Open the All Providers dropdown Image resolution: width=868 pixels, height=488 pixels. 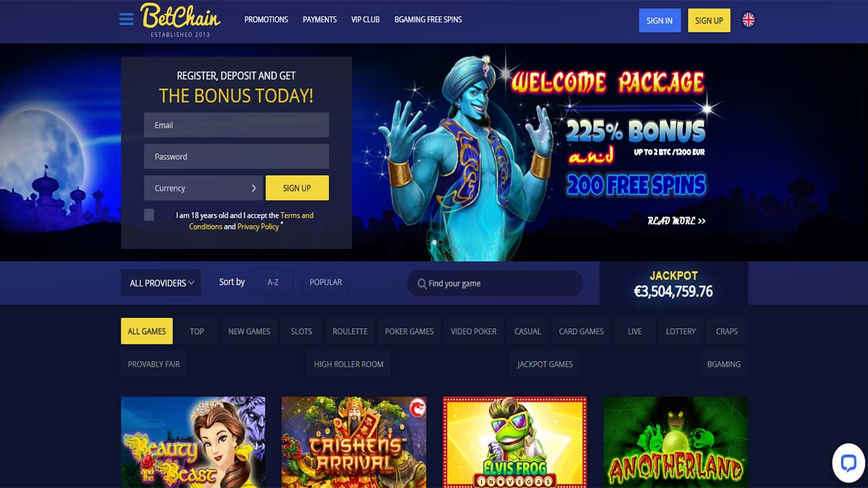click(x=161, y=283)
